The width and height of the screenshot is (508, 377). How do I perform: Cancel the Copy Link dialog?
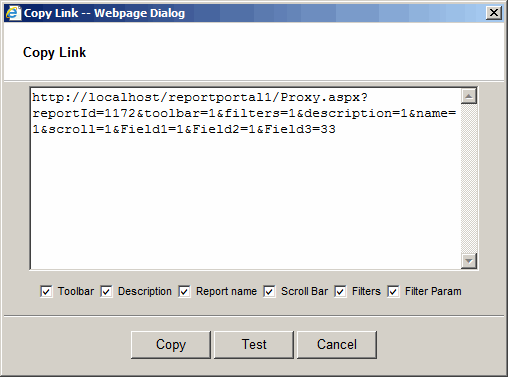(337, 345)
